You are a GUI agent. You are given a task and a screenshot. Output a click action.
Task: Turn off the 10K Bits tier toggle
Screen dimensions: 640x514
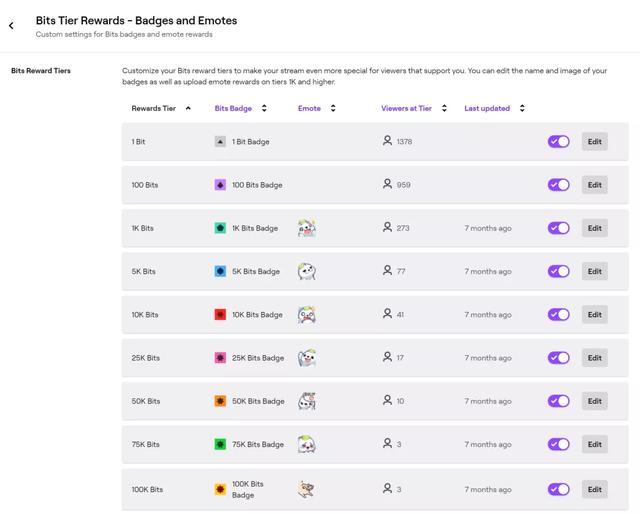[558, 314]
